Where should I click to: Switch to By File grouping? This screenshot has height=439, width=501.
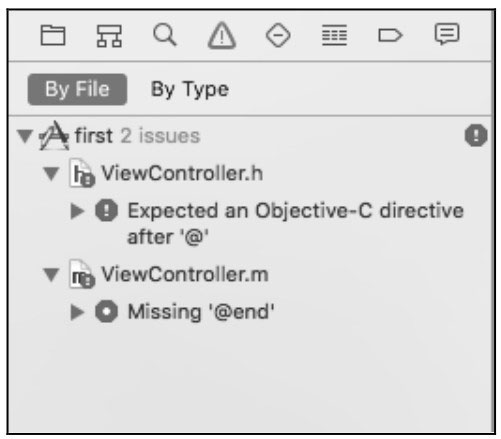tap(77, 89)
